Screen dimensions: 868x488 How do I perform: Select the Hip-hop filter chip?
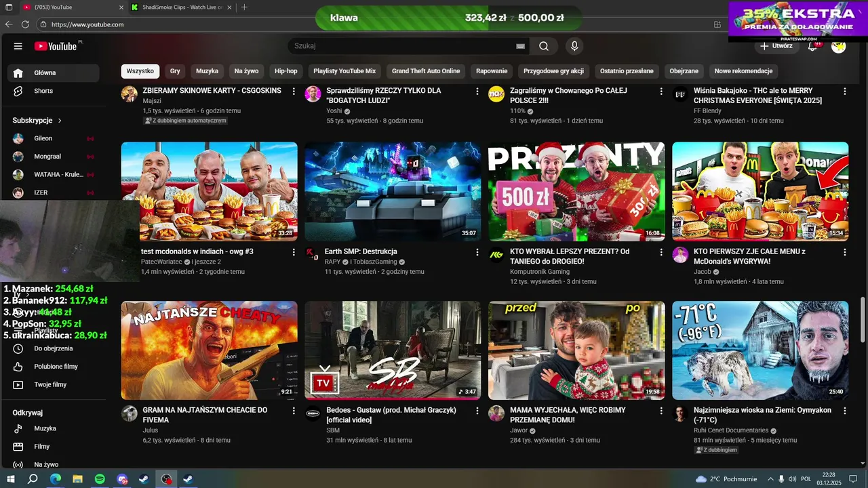click(286, 71)
